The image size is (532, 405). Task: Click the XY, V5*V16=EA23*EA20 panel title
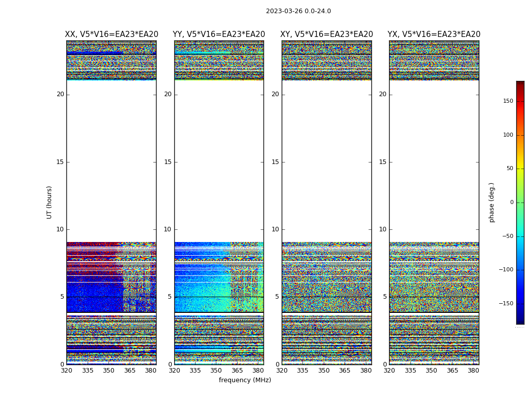tap(326, 34)
